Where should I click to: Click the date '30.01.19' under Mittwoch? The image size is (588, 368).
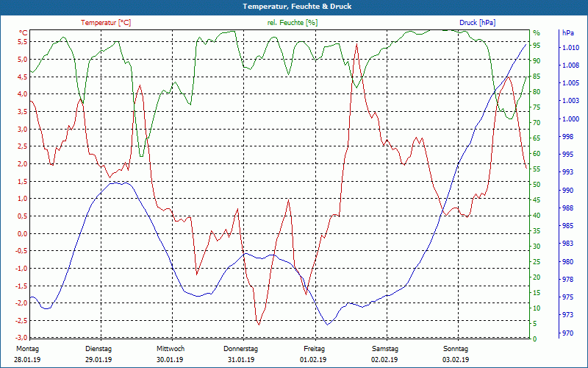pos(170,360)
